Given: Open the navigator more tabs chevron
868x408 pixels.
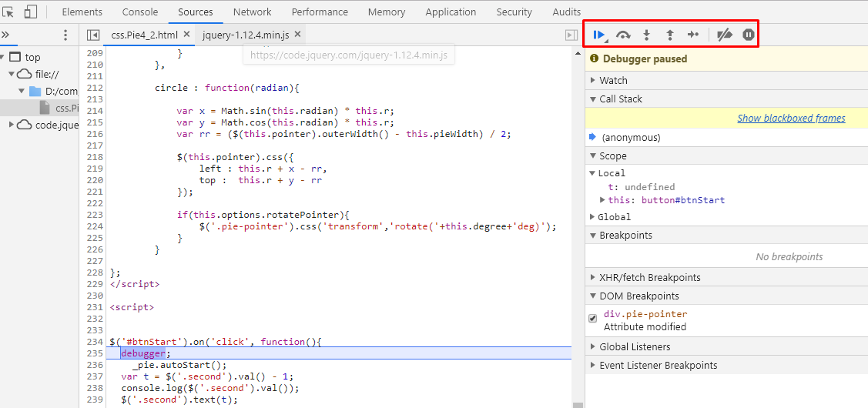Looking at the screenshot, I should point(5,35).
